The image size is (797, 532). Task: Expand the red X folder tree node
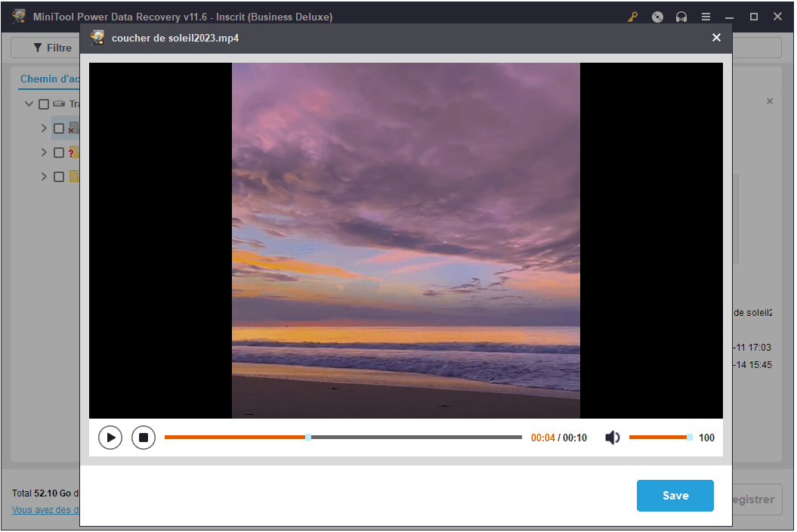(x=44, y=128)
